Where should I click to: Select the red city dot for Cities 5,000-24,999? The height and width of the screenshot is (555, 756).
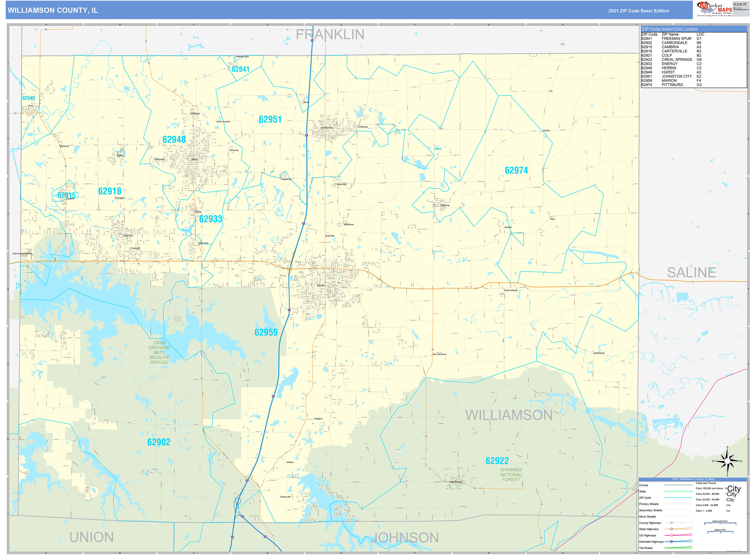pyautogui.click(x=726, y=505)
